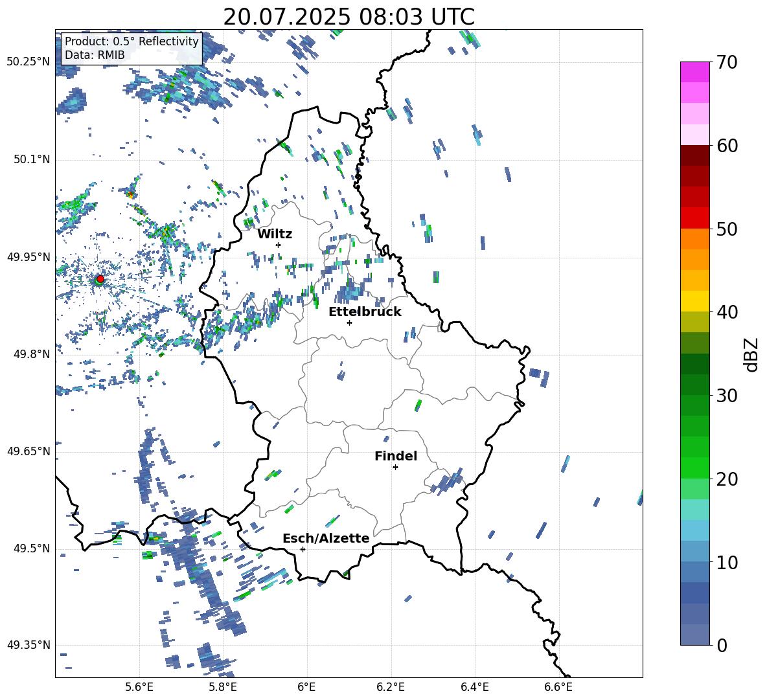767x700 pixels.
Task: Click the 5.6°E longitude label
Action: [x=139, y=687]
